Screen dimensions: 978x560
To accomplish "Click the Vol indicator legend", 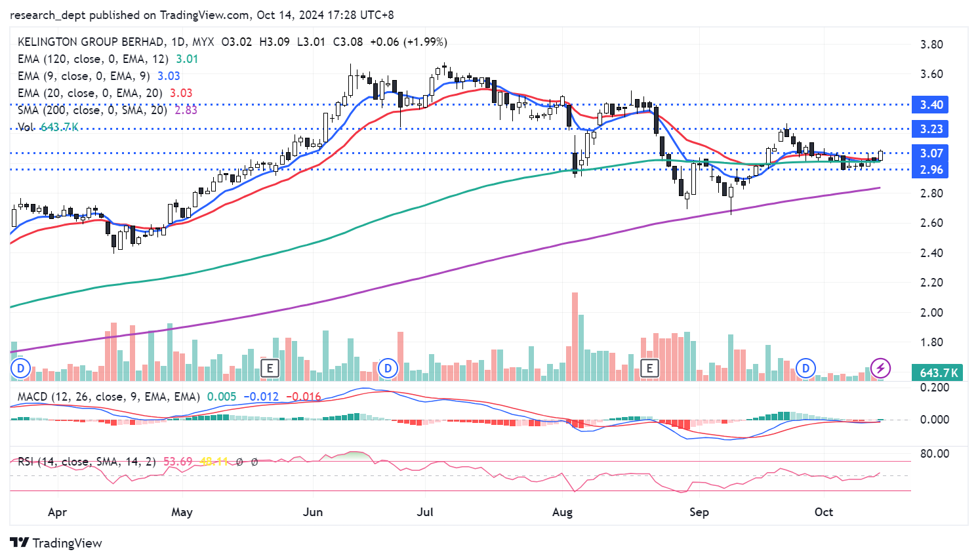I will click(26, 127).
